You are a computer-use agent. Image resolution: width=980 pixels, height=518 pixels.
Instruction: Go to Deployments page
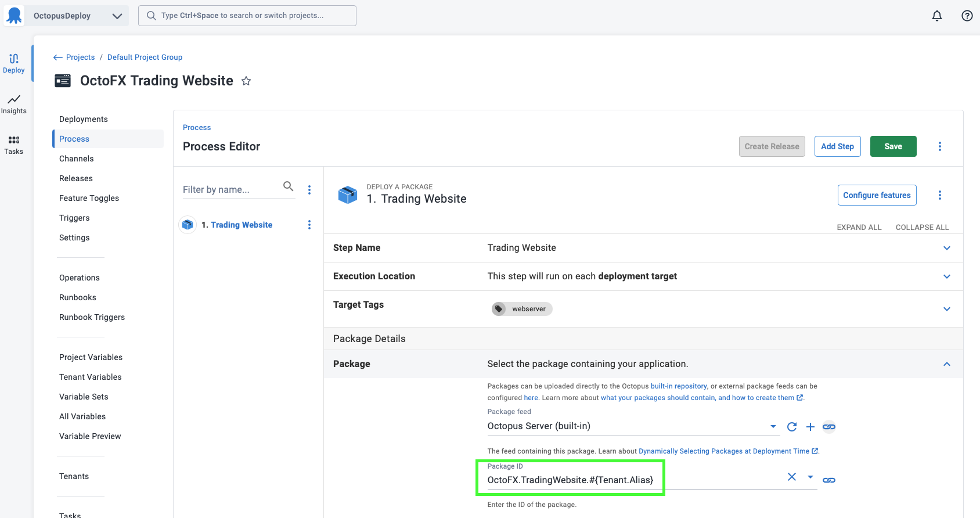pyautogui.click(x=84, y=119)
